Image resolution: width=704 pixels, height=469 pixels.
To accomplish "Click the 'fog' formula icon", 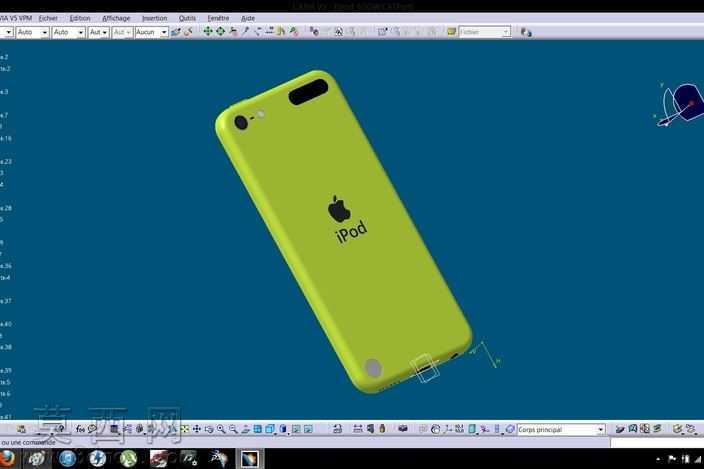I will click(x=80, y=429).
